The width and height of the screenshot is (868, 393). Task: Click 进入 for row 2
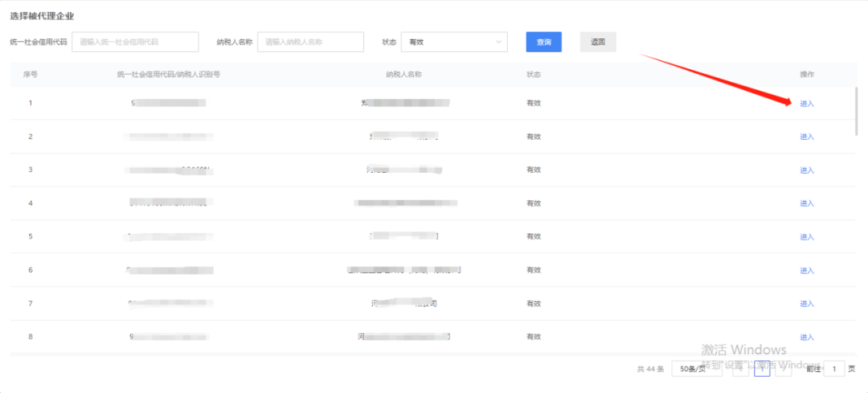(807, 137)
